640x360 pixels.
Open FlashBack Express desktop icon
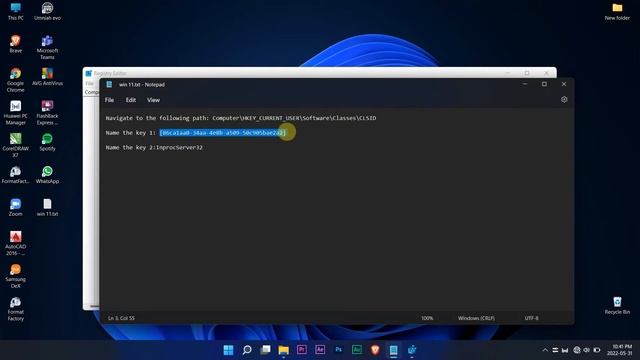click(x=47, y=113)
